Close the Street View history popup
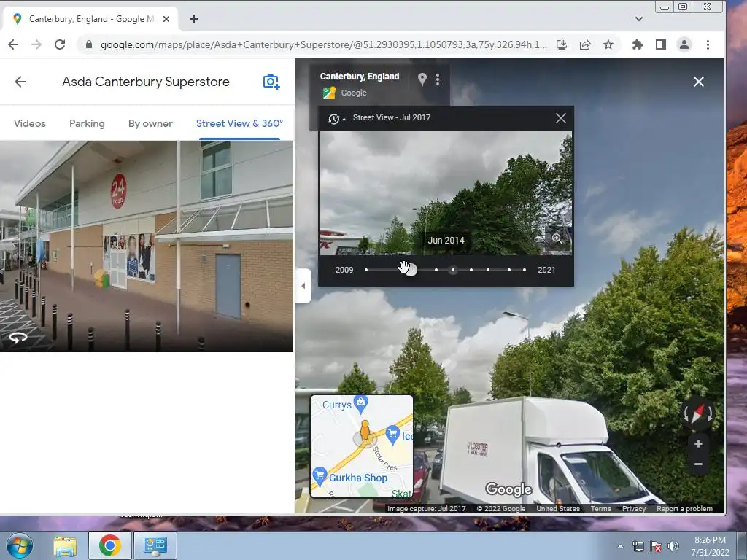Viewport: 747px width, 560px height. tap(561, 118)
